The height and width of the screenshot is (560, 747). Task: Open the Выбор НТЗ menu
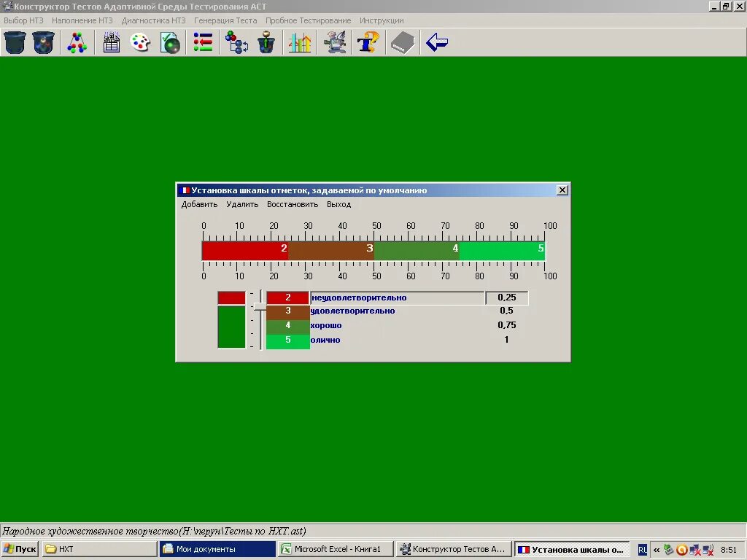[x=23, y=20]
